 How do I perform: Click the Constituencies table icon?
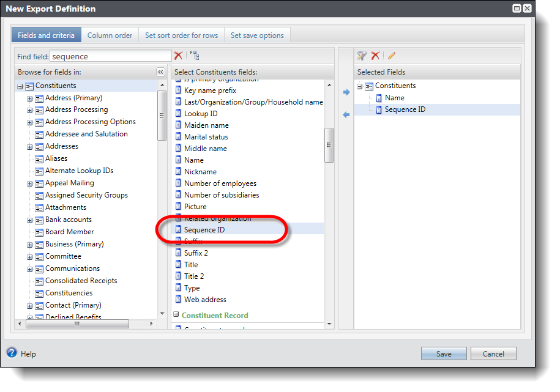(x=39, y=294)
